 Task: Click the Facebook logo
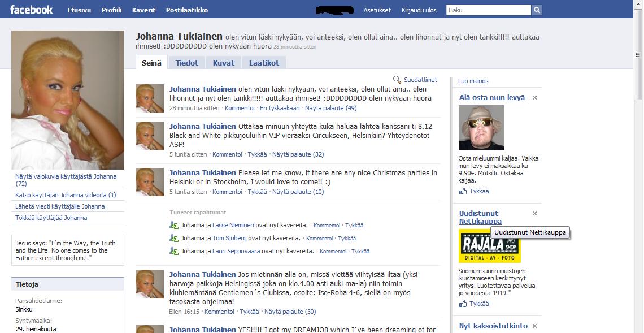pyautogui.click(x=32, y=10)
